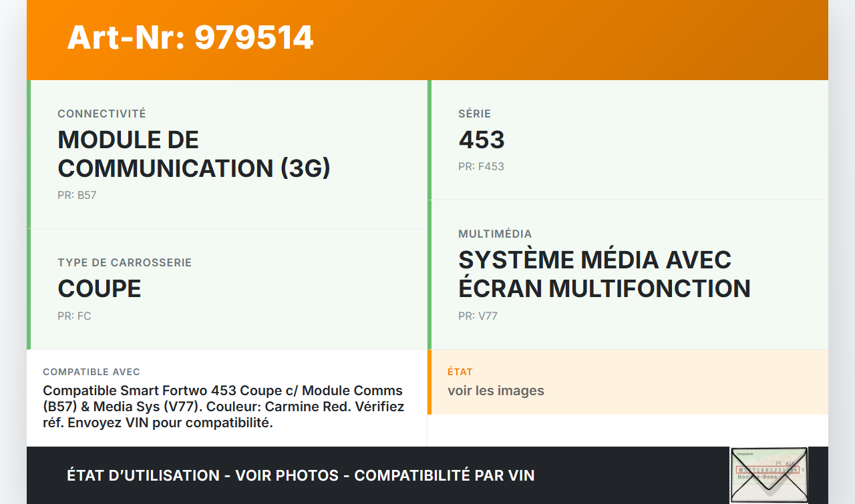
Task: Click the PR: F453 code
Action: point(481,167)
